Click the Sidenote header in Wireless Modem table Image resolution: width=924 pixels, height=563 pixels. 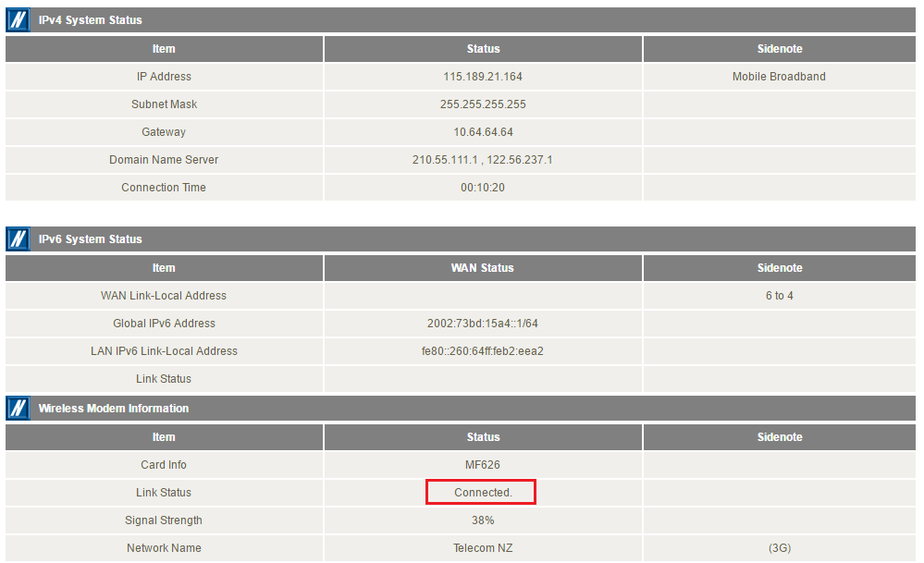pos(780,437)
